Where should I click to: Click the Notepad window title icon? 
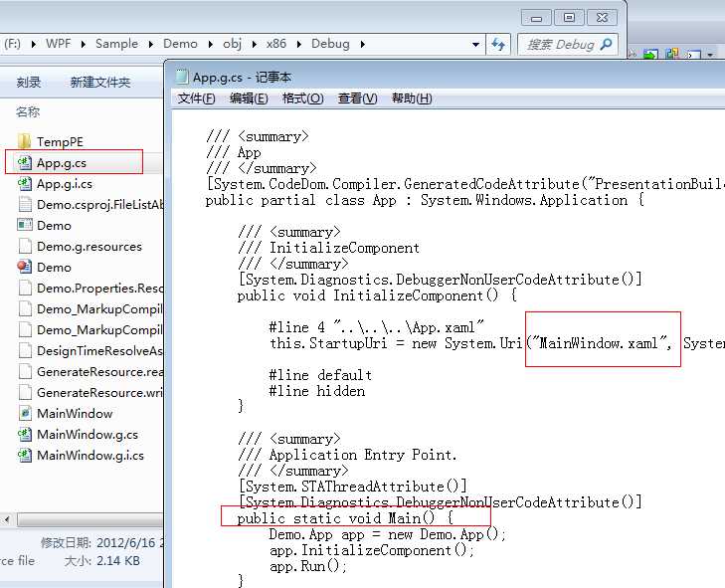click(x=182, y=78)
